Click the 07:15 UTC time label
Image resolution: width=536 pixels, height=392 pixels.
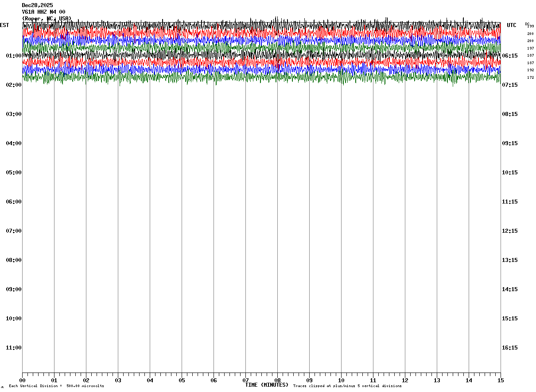tap(509, 85)
